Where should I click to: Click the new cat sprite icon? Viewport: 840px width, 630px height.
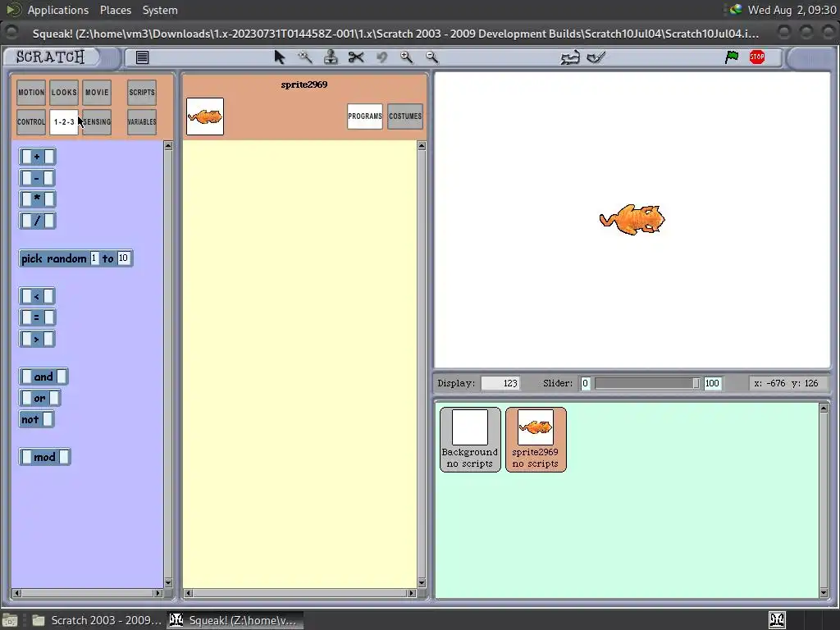pyautogui.click(x=570, y=57)
